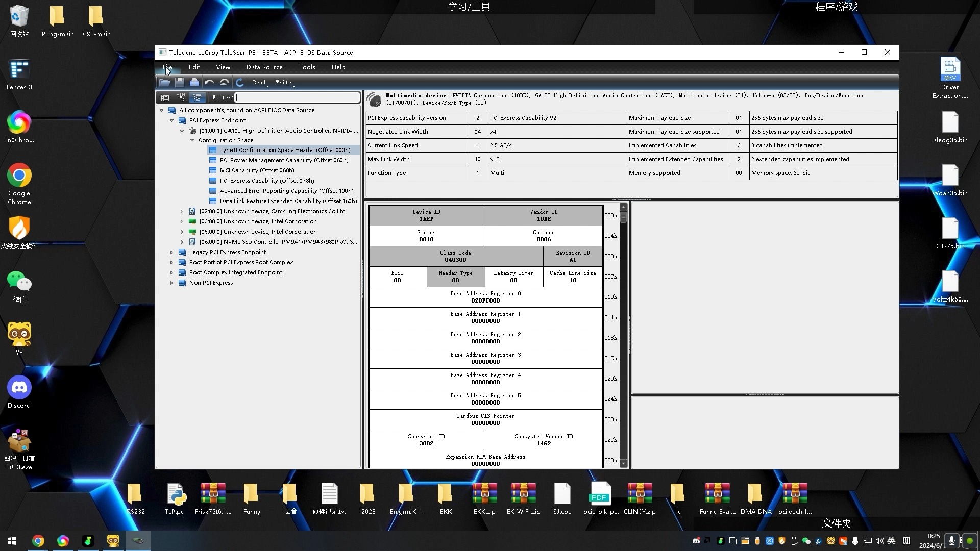This screenshot has width=980, height=551.
Task: Open the File menu
Action: point(167,67)
